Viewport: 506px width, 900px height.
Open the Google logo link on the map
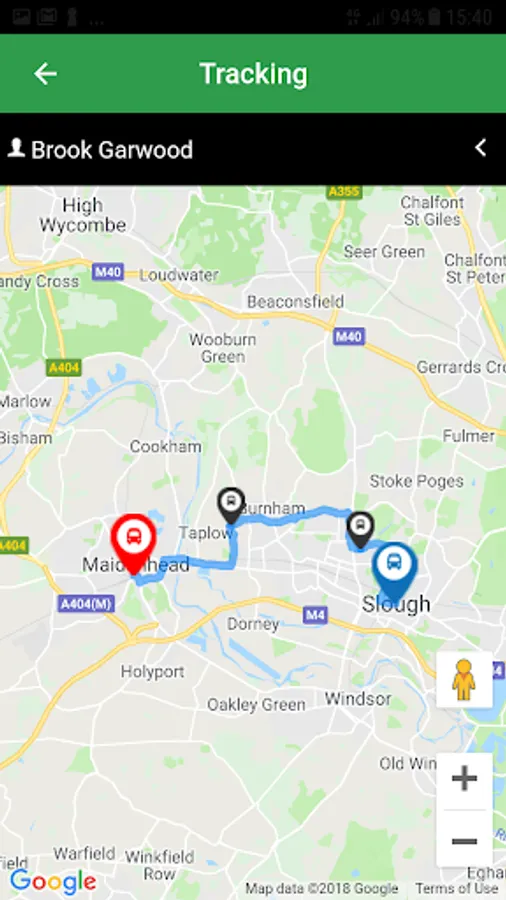53,881
